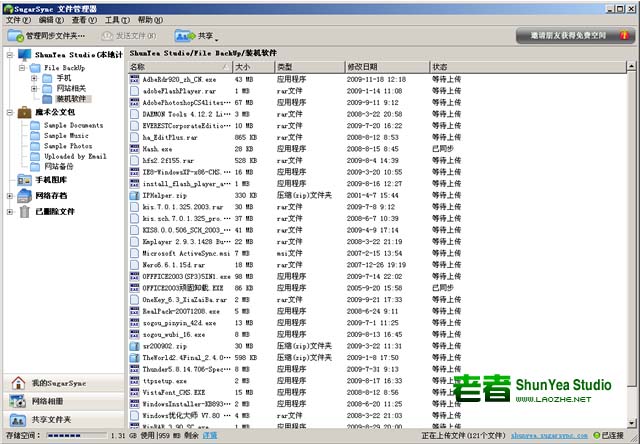The width and height of the screenshot is (640, 444).
Task: Click the breadcrumb path ShunYea Studio/File BackUp/装机软件
Action: point(203,53)
